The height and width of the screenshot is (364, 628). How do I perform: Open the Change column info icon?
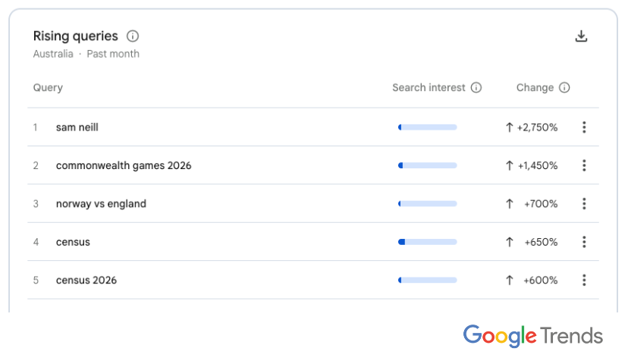click(564, 87)
